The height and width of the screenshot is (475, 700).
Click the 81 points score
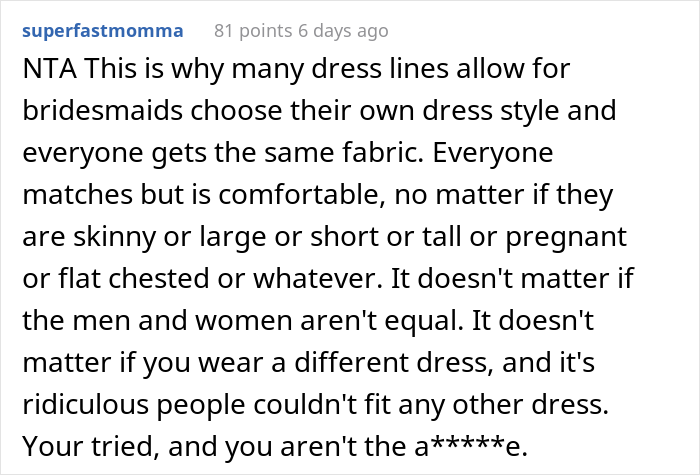[x=244, y=31]
